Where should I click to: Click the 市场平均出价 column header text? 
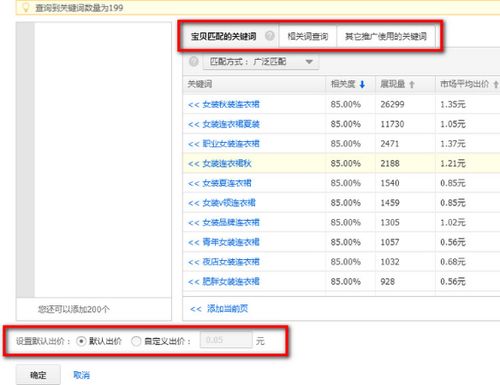(465, 84)
